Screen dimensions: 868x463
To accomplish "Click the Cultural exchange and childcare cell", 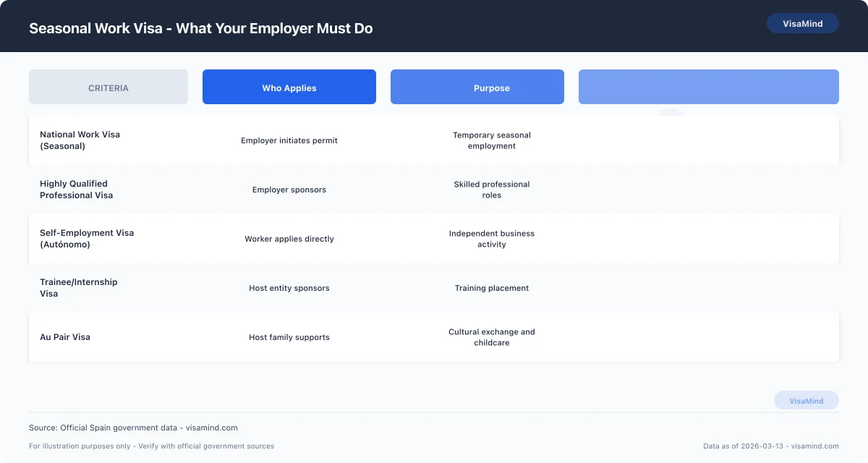I will tap(491, 337).
